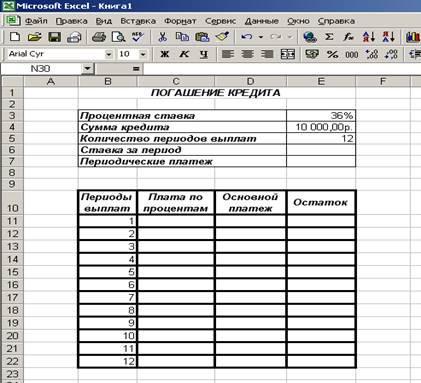Open the Сервис menu

[221, 21]
